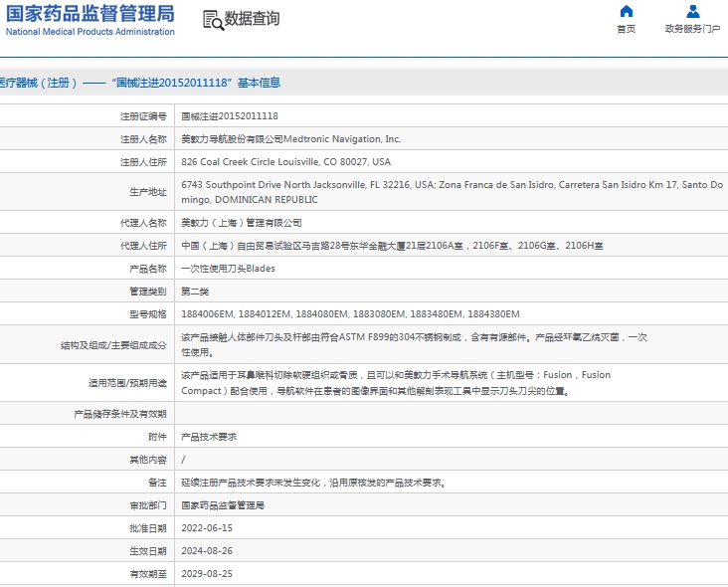Select effective date 2024-08-26
The height and width of the screenshot is (587, 728).
(207, 551)
